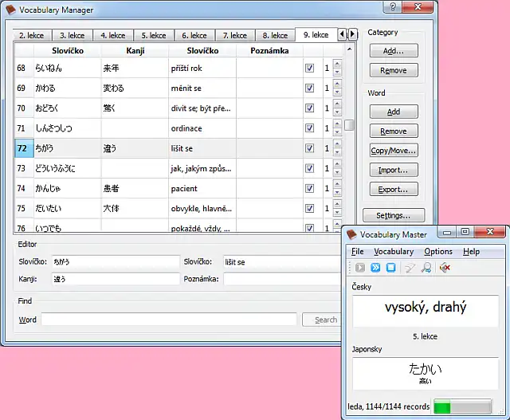This screenshot has height=420, width=510.
Task: Select the row number 72 cell
Action: tap(24, 148)
